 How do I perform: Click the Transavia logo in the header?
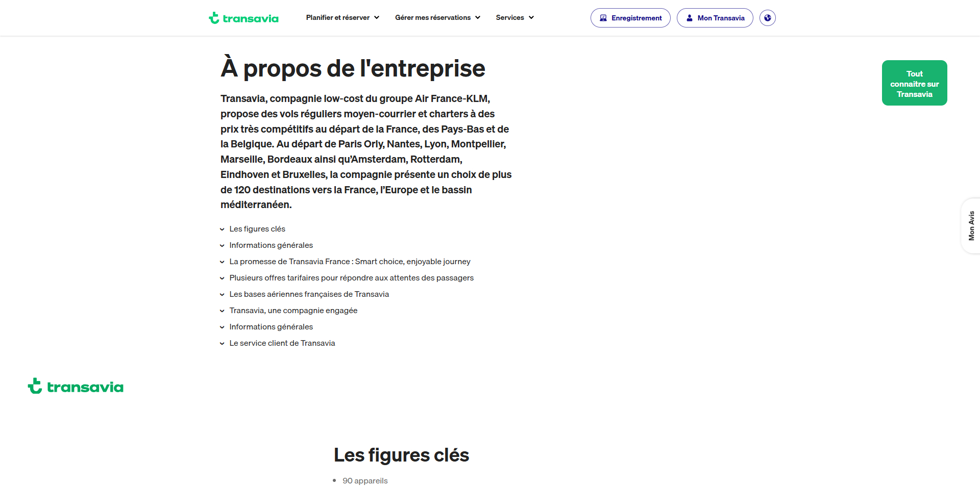pyautogui.click(x=243, y=18)
